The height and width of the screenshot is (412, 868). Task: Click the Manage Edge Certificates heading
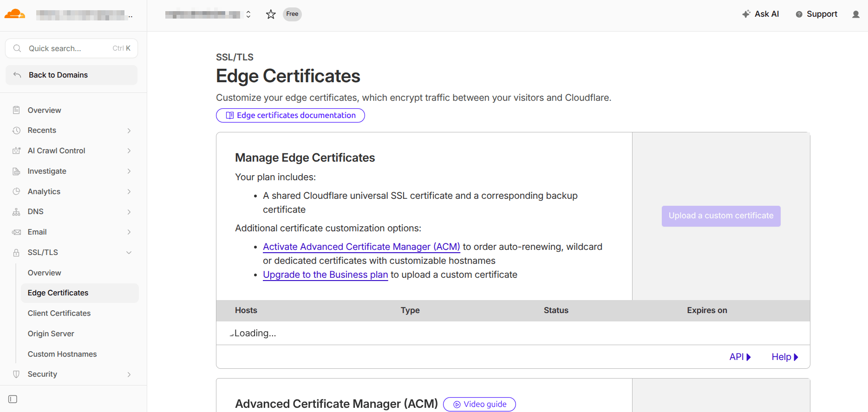point(305,158)
